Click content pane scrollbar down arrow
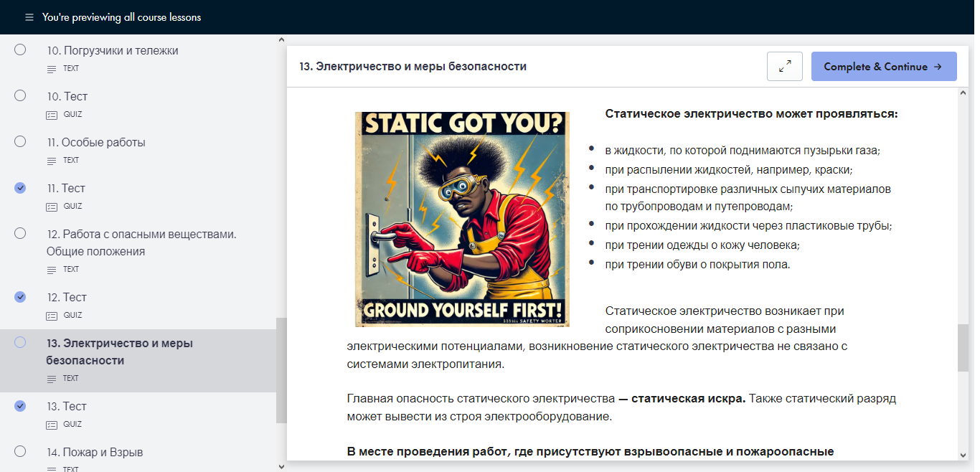 click(963, 455)
